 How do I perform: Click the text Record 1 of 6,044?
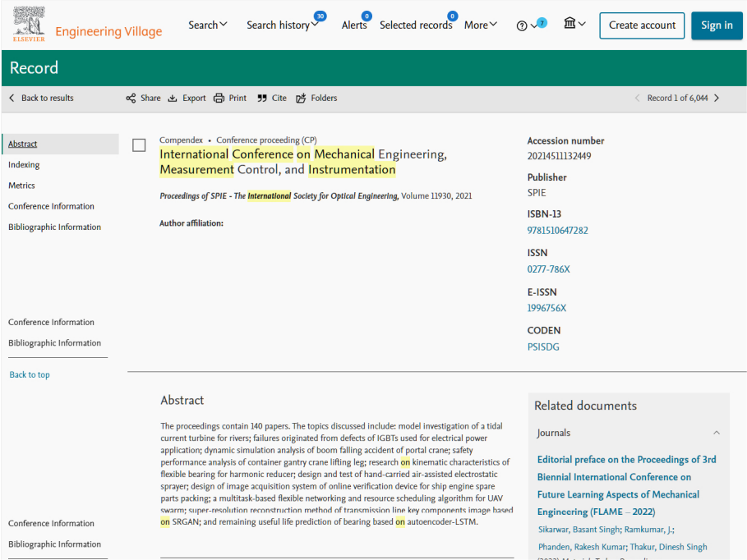click(x=677, y=98)
